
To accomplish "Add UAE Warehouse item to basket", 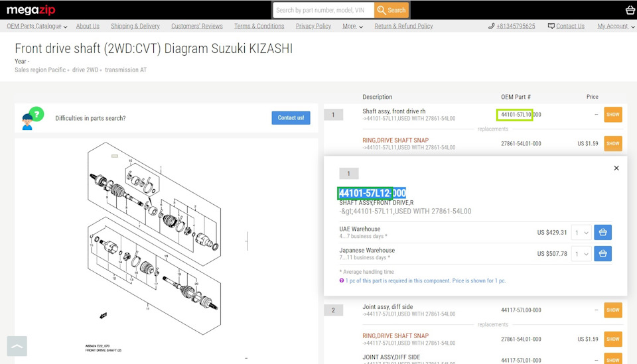I will pyautogui.click(x=603, y=233).
